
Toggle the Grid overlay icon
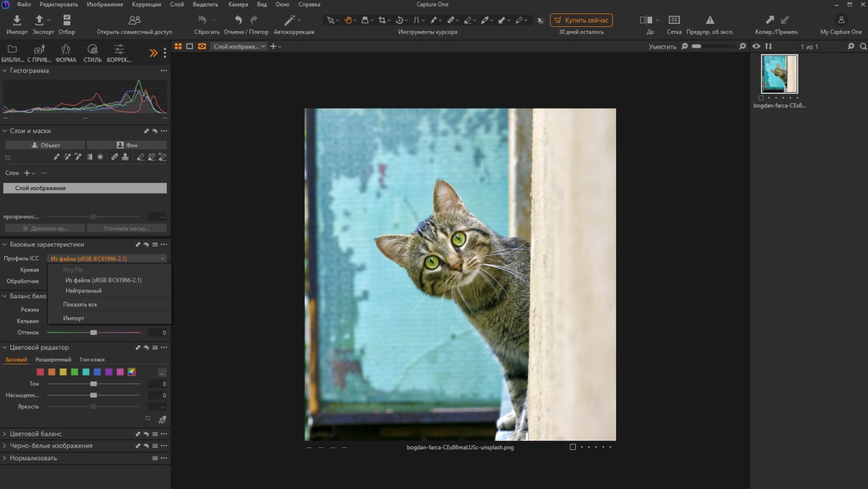(x=674, y=20)
